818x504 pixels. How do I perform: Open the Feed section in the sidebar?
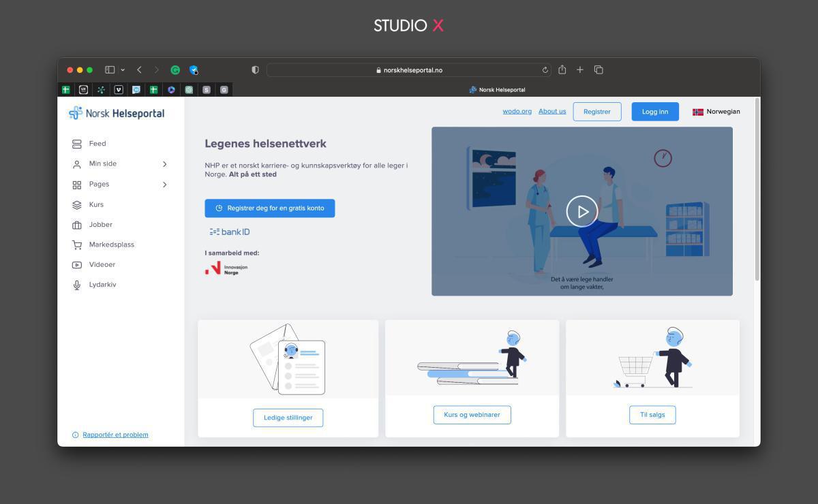(97, 144)
